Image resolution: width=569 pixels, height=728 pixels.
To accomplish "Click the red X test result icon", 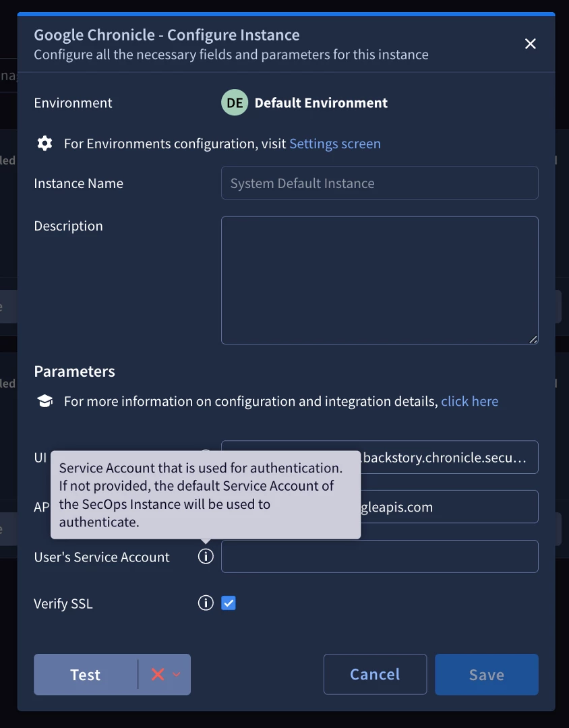I will pyautogui.click(x=158, y=674).
